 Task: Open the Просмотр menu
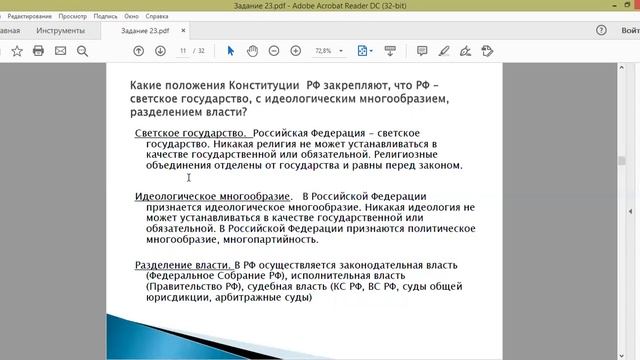tap(73, 16)
